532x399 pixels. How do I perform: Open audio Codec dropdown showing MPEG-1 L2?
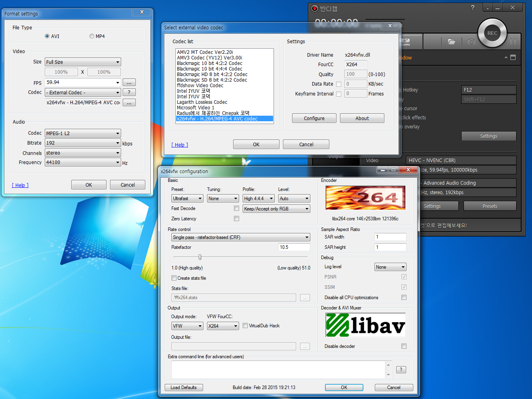tap(83, 133)
